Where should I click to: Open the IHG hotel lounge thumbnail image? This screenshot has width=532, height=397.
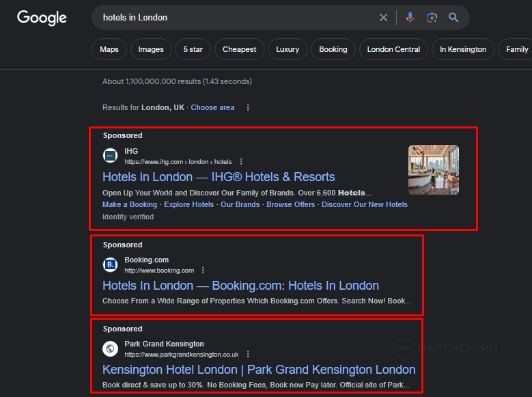(x=434, y=170)
